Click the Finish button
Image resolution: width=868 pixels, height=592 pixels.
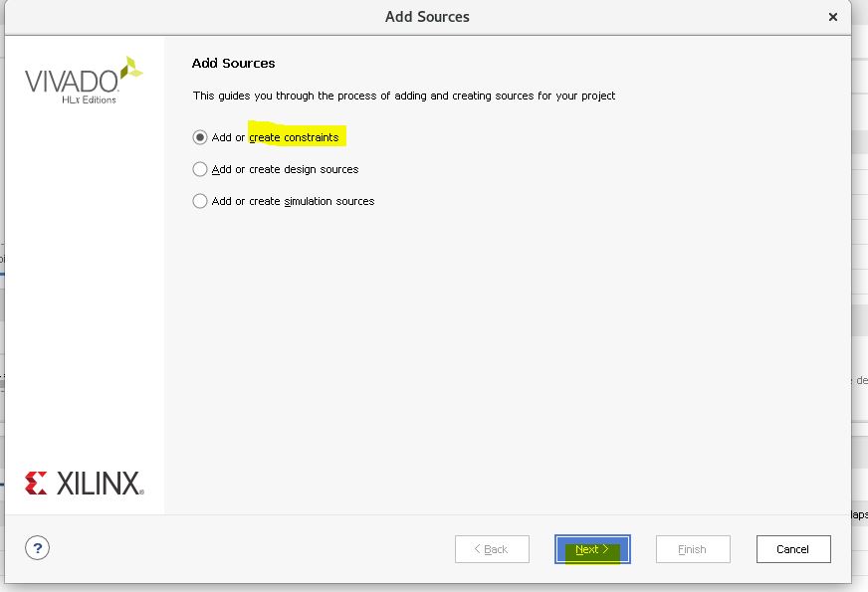coord(693,549)
